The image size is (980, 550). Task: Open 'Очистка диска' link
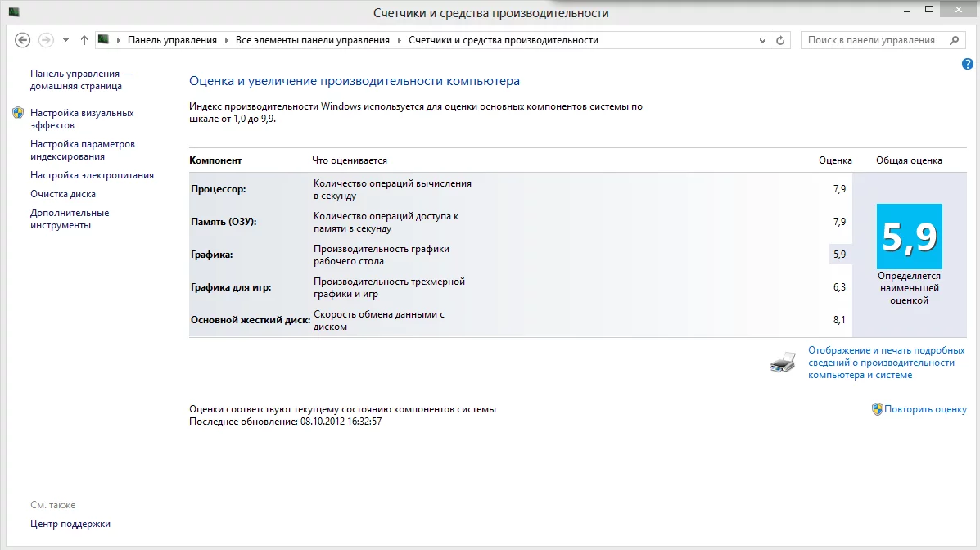[62, 194]
